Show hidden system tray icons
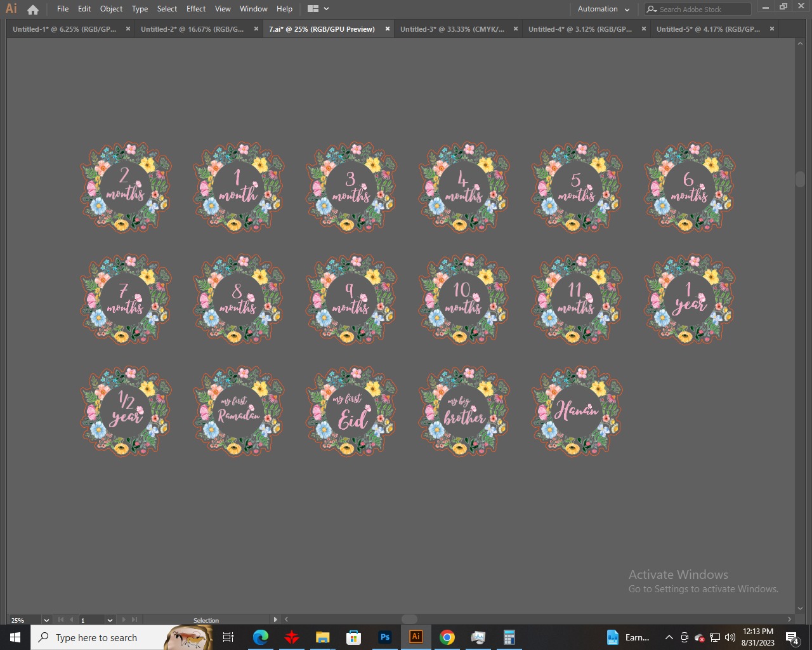Screen dimensions: 812x650 point(669,637)
